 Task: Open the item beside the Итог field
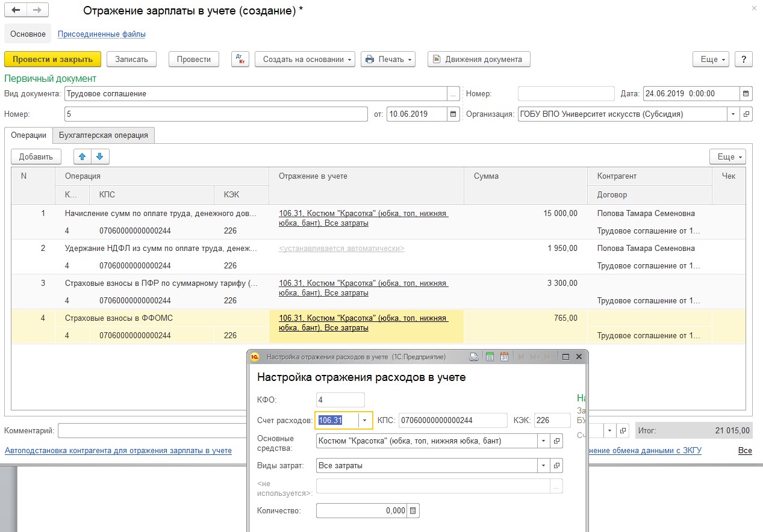(623, 430)
